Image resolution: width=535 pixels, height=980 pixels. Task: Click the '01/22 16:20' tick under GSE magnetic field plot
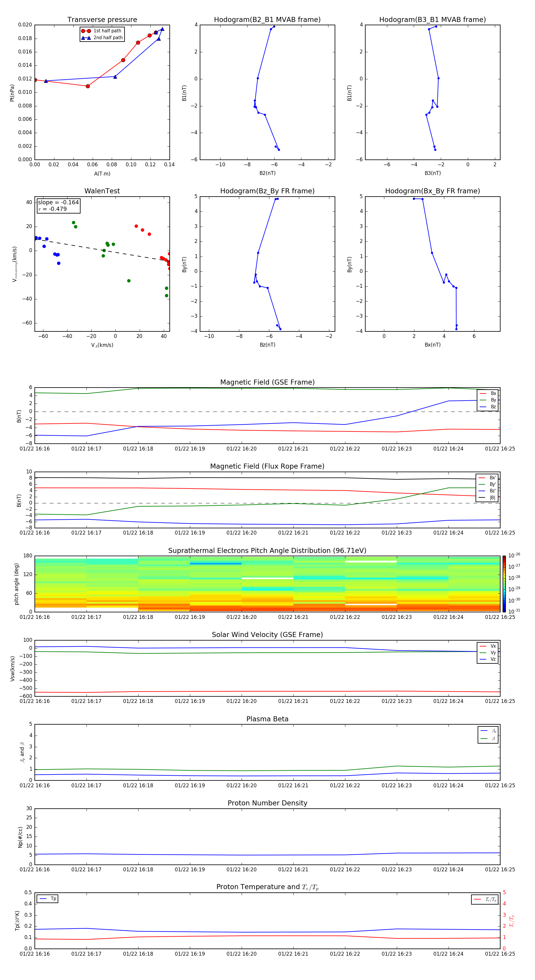click(241, 449)
